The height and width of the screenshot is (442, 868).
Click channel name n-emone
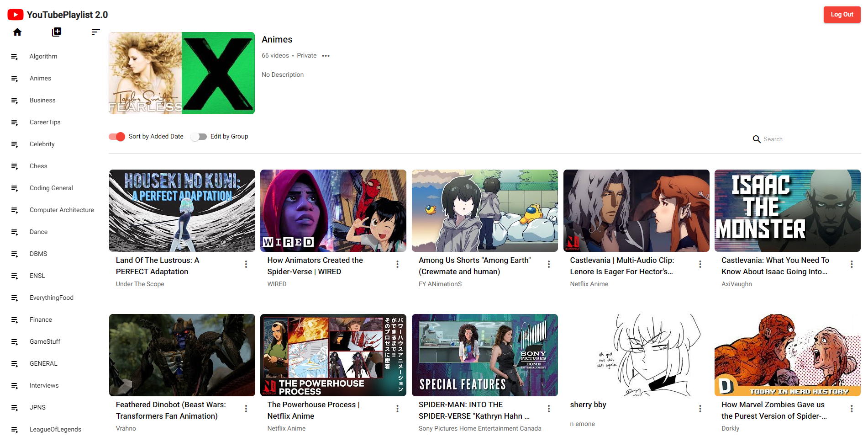[x=582, y=424]
